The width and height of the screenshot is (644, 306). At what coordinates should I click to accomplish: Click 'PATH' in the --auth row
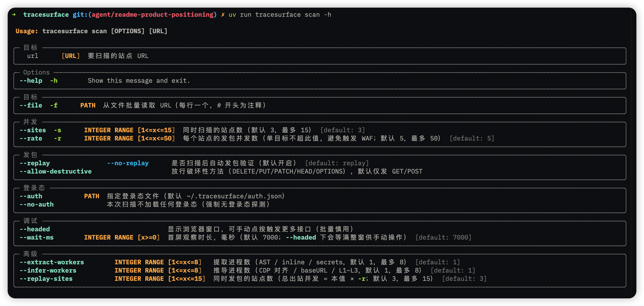tap(91, 196)
